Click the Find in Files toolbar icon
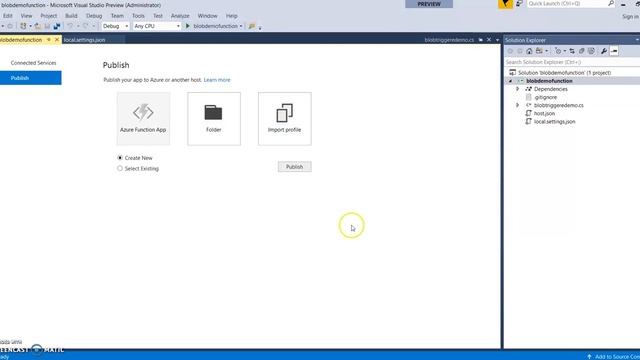640x360 pixels. pyautogui.click(x=252, y=26)
